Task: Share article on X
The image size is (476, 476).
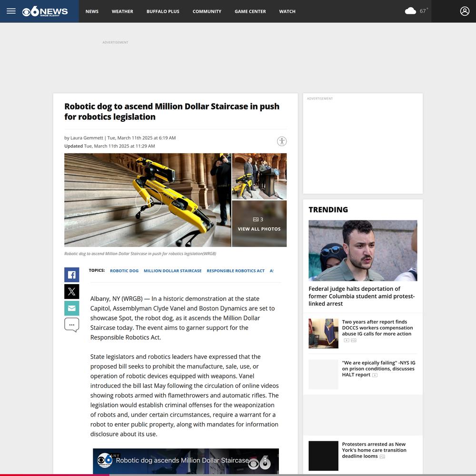Action: point(72,291)
